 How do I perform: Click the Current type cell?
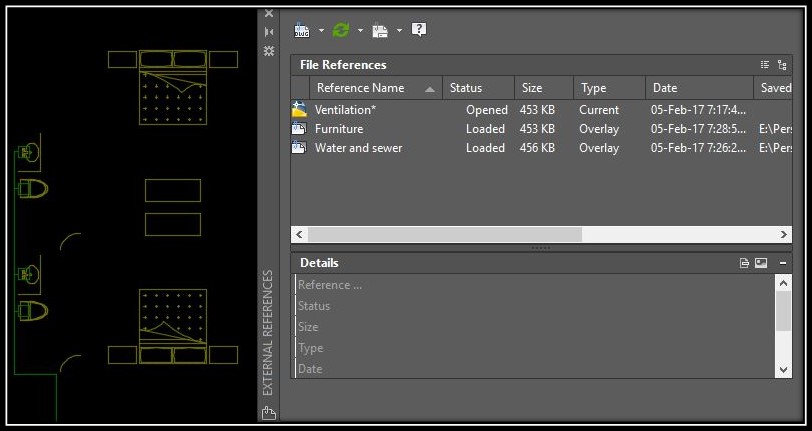pyautogui.click(x=599, y=110)
